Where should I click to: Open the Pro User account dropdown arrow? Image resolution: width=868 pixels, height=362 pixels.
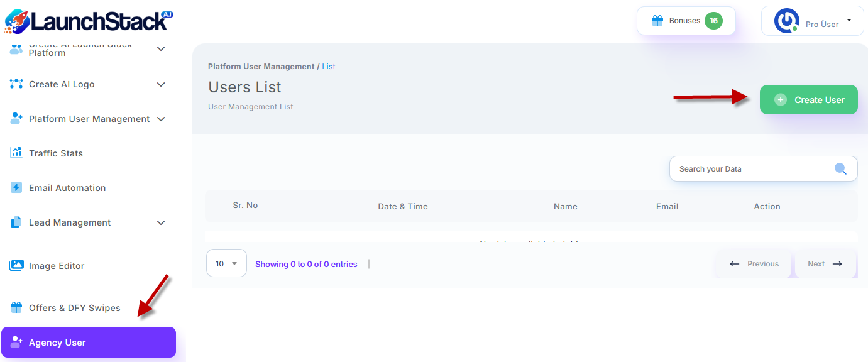[849, 21]
